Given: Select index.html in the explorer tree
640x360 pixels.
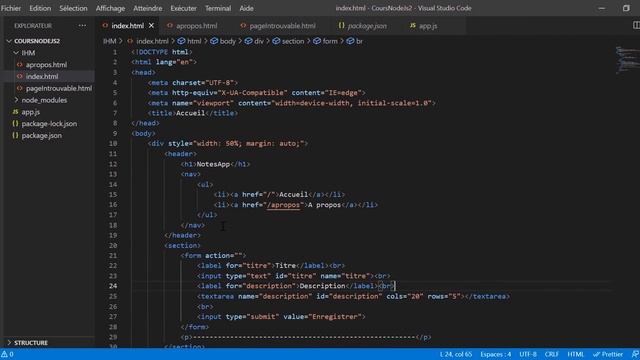Looking at the screenshot, I should (42, 77).
